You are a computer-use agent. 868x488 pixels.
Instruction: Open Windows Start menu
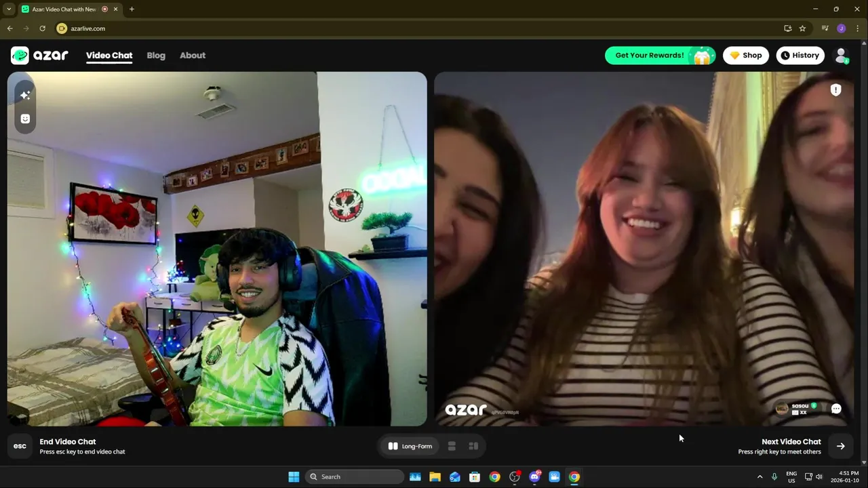[x=294, y=477]
